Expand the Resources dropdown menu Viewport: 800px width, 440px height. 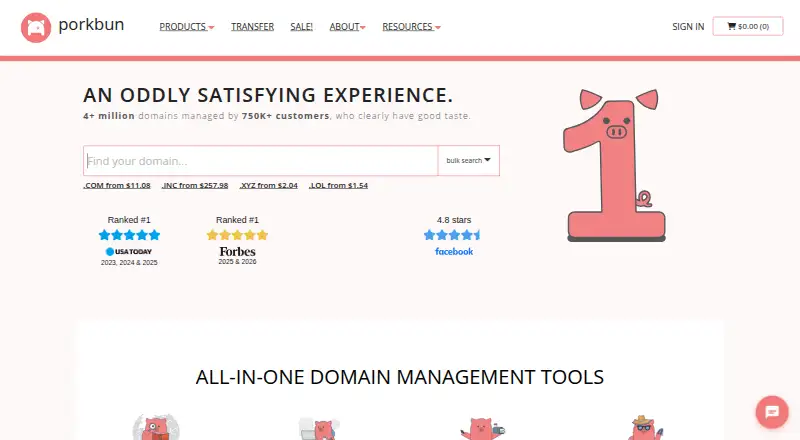pos(411,27)
